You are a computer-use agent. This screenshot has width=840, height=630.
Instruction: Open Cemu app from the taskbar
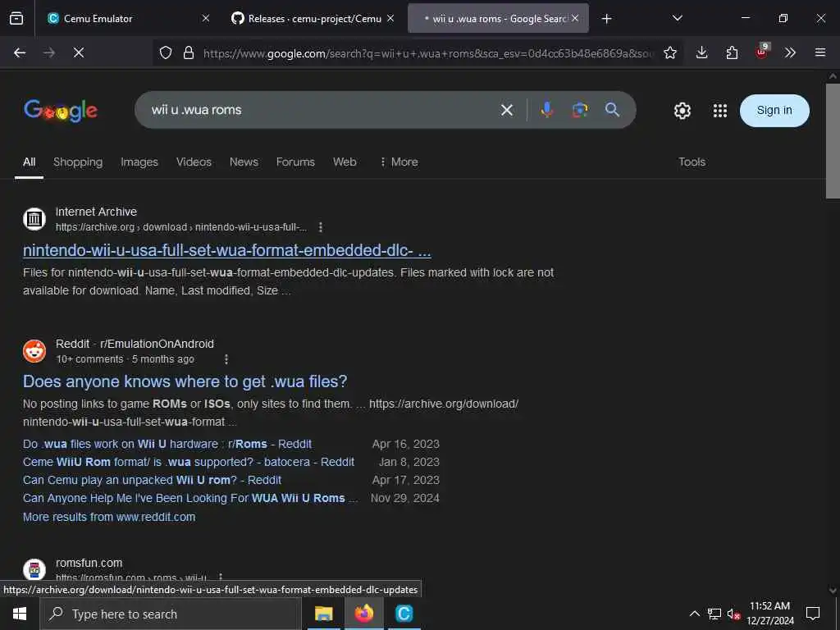point(404,614)
